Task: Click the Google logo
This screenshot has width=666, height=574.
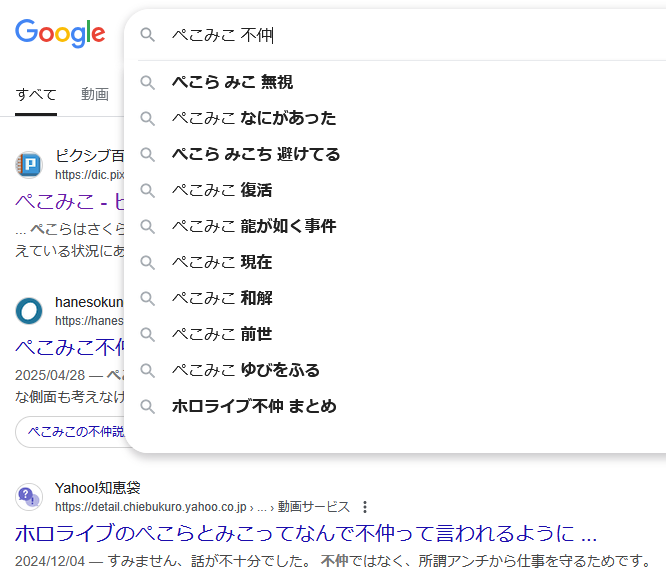Action: click(60, 33)
